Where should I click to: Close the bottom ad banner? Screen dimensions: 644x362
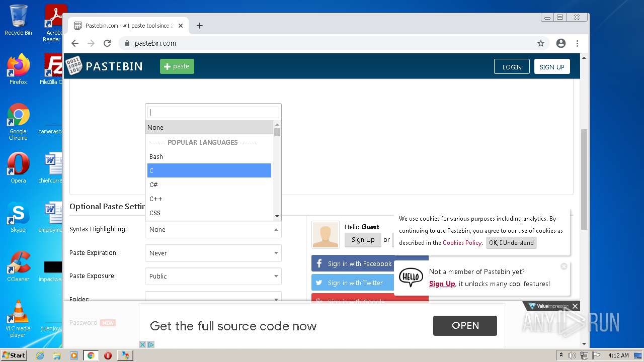click(x=575, y=306)
